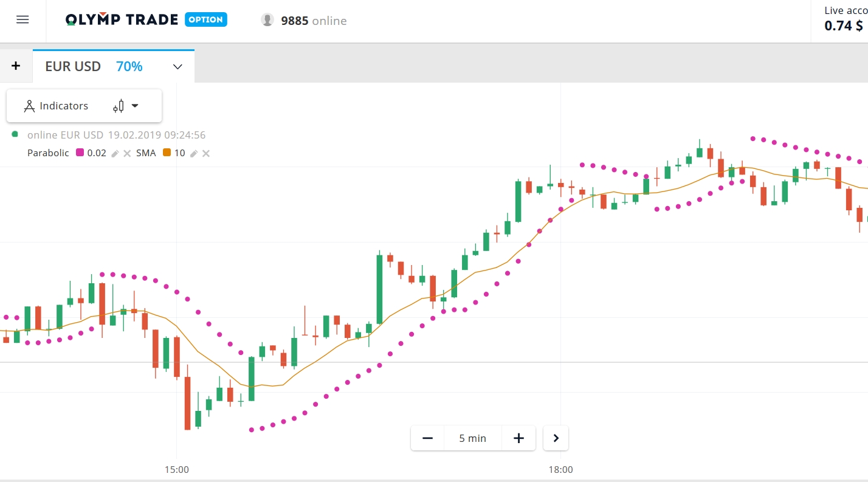Select the Indicators menu label

pos(63,105)
